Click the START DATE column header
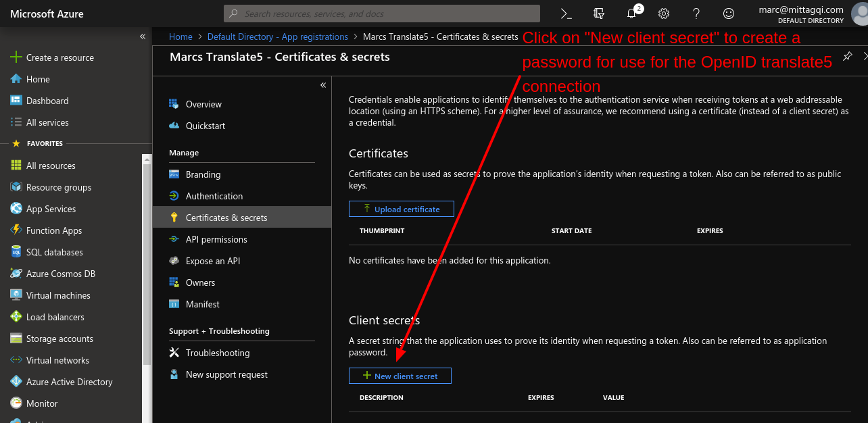This screenshot has width=868, height=423. (571, 230)
